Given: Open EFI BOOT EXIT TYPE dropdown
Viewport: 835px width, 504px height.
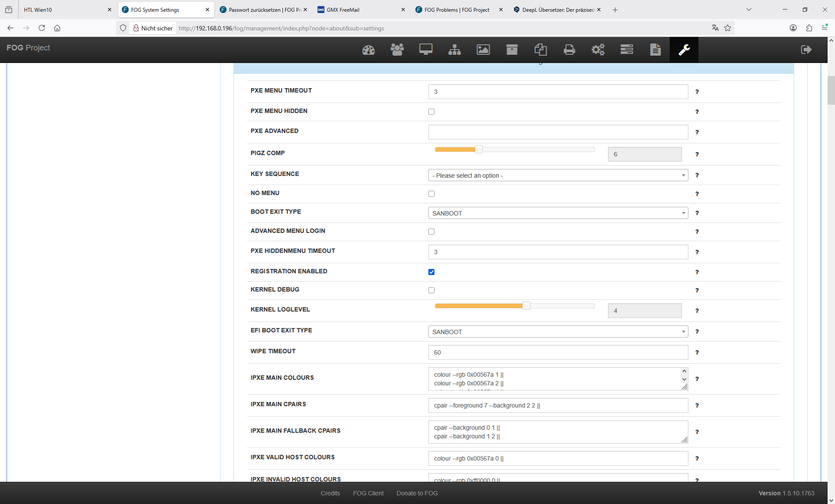Looking at the screenshot, I should (558, 332).
